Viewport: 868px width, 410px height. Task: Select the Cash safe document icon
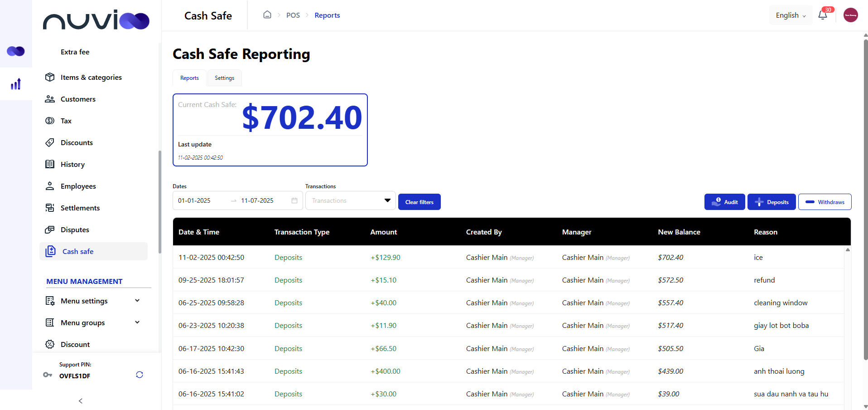pyautogui.click(x=50, y=251)
